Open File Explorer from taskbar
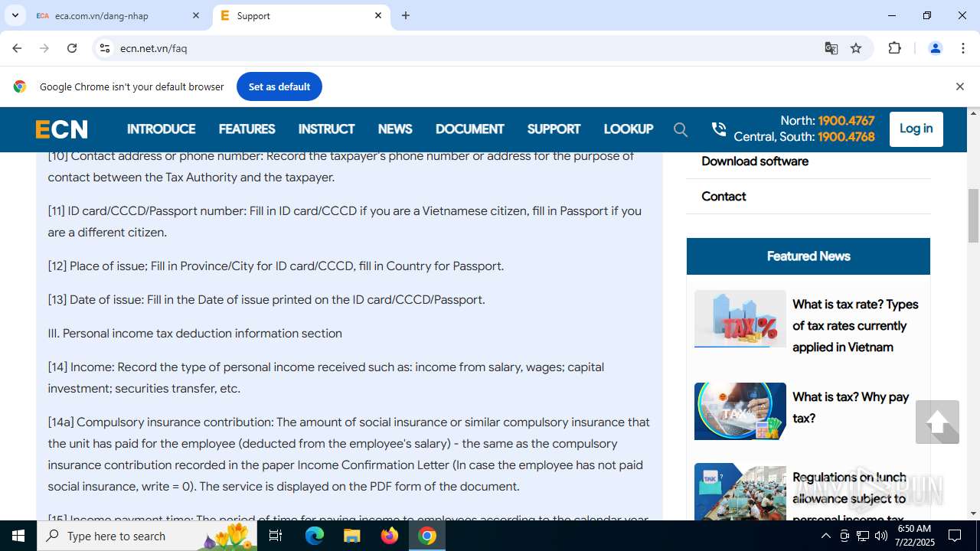The image size is (980, 551). (x=352, y=536)
